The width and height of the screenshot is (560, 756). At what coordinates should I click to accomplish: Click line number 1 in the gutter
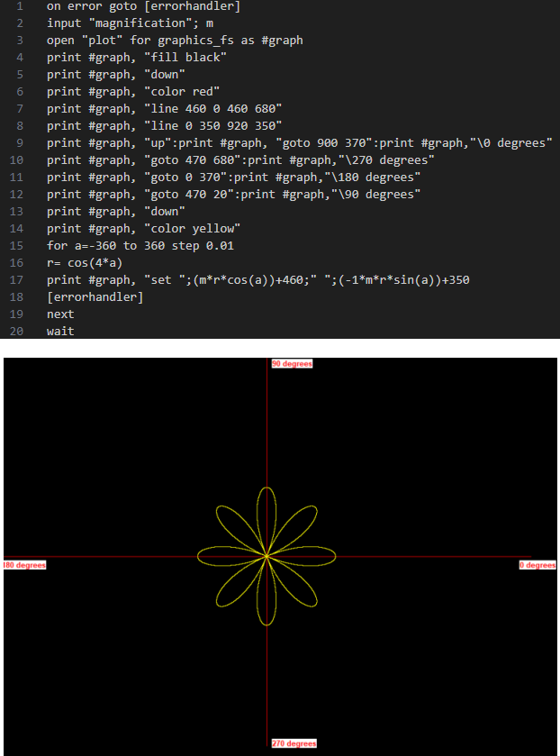pos(19,6)
